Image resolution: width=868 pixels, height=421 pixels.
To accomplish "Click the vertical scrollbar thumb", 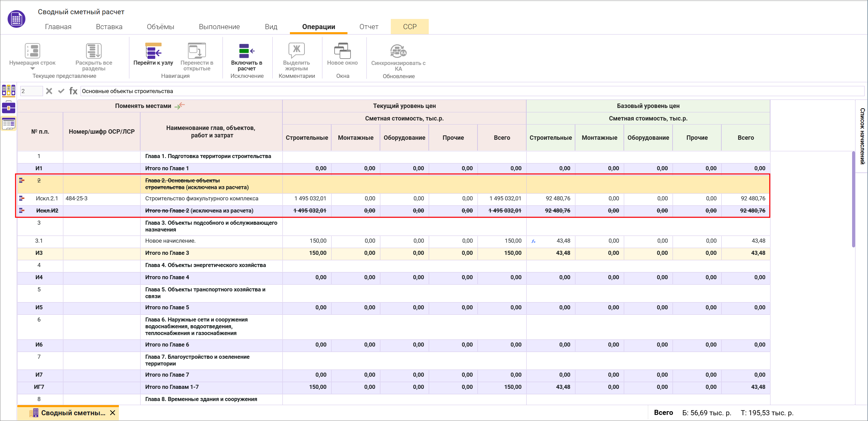I will (x=853, y=200).
